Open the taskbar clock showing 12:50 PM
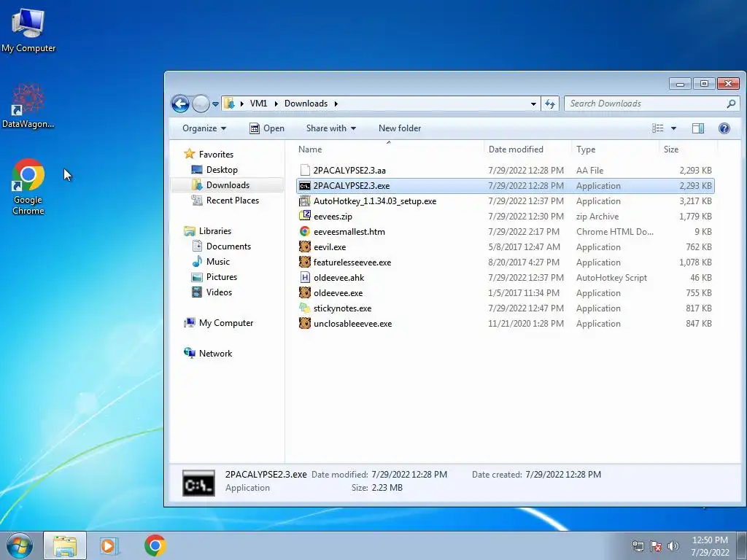Screen dimensions: 747x560 [x=710, y=545]
